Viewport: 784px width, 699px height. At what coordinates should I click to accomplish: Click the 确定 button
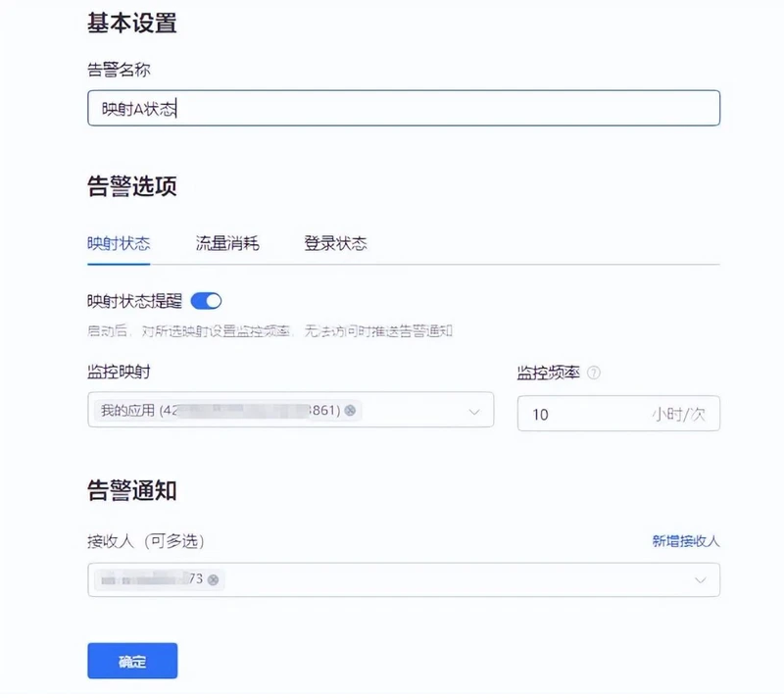(x=132, y=661)
